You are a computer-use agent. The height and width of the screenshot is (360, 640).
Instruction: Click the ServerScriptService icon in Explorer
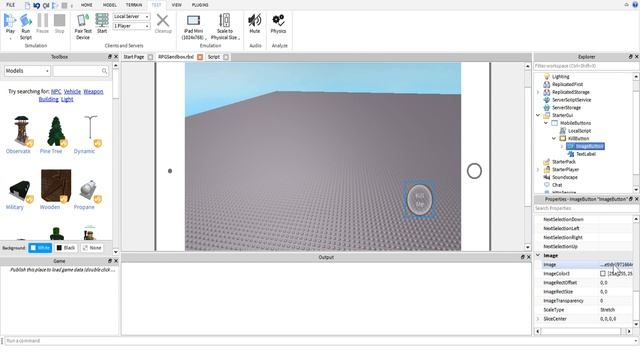pos(547,100)
